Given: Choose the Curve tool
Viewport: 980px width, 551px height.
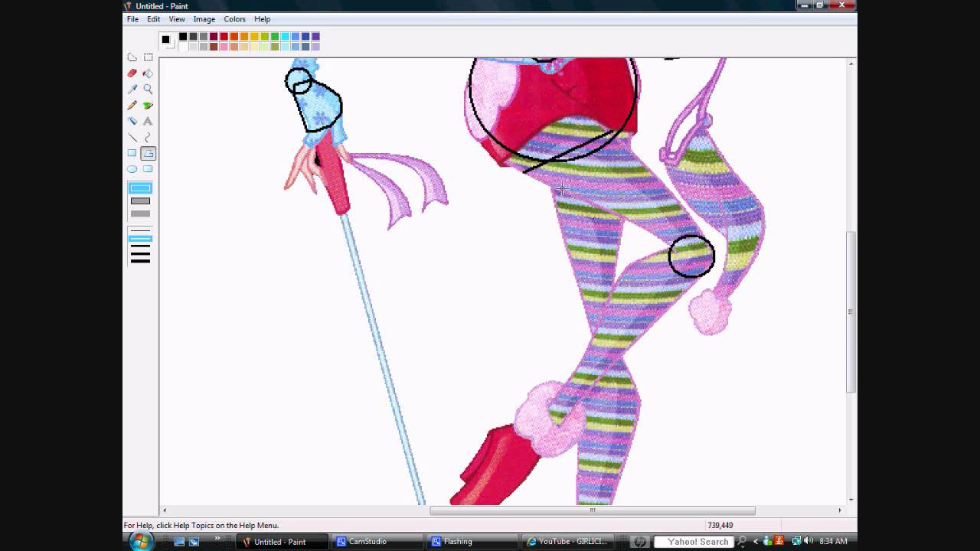Looking at the screenshot, I should coord(148,138).
